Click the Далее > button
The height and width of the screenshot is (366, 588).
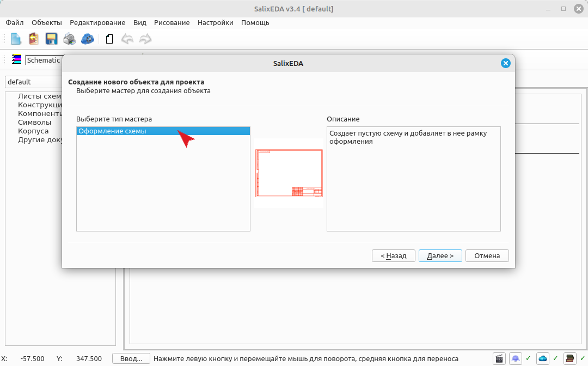(440, 256)
